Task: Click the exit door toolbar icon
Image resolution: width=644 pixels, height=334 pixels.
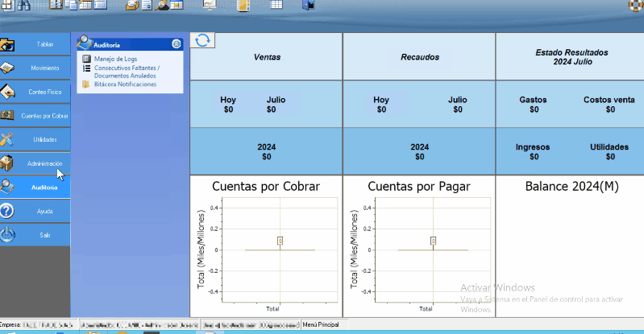Action: pyautogui.click(x=307, y=5)
